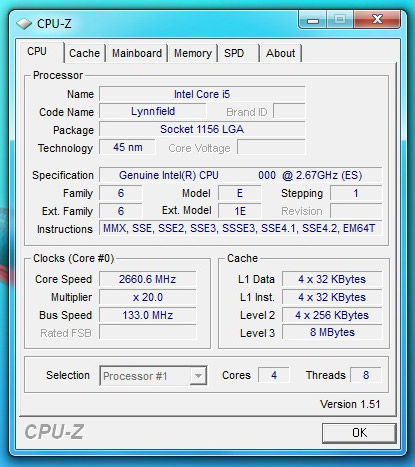Click the CPU-Z title bar app icon

(24, 24)
